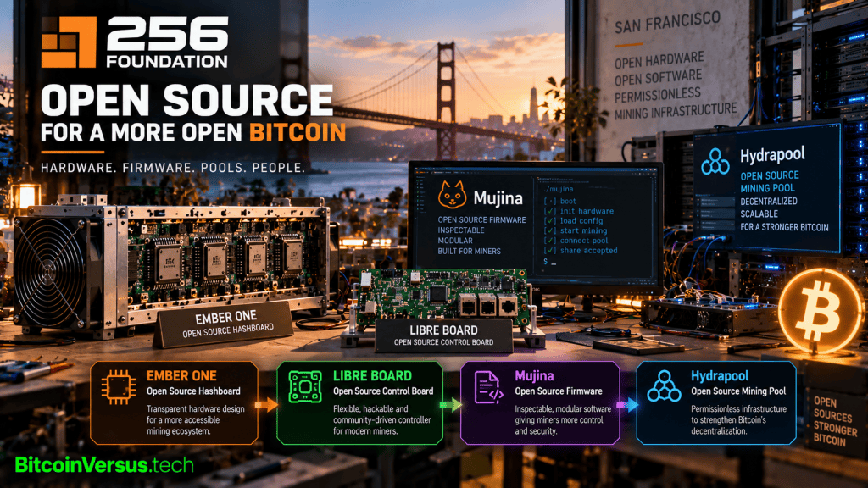Click the '256' number in logo

click(167, 34)
